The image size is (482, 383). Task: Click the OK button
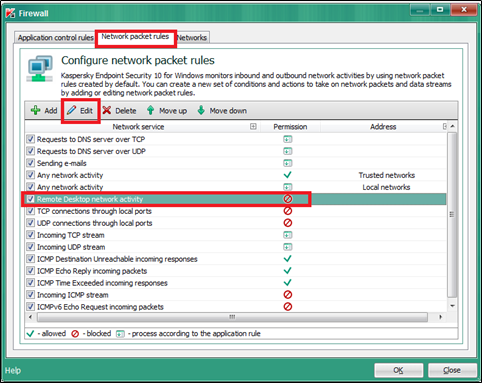click(x=399, y=370)
